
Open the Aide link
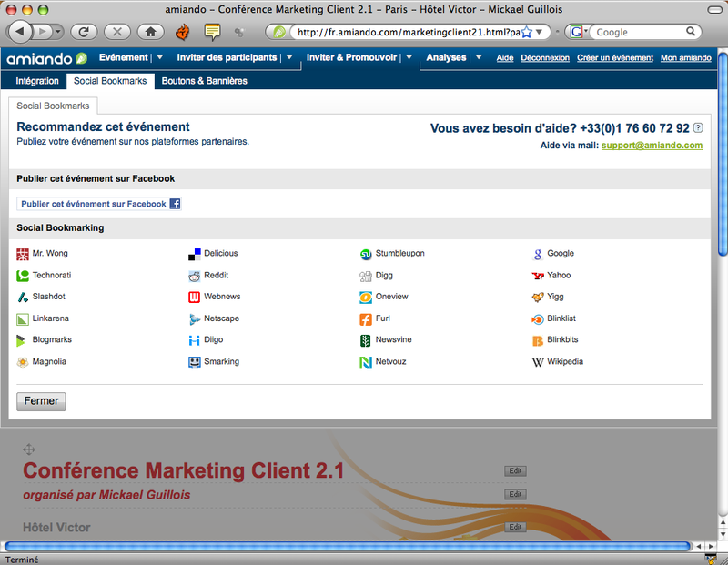(505, 58)
